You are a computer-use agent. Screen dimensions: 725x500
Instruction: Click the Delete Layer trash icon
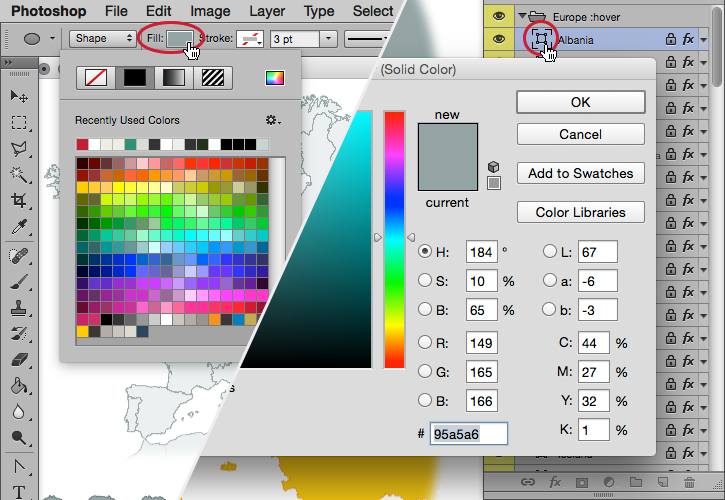click(689, 482)
